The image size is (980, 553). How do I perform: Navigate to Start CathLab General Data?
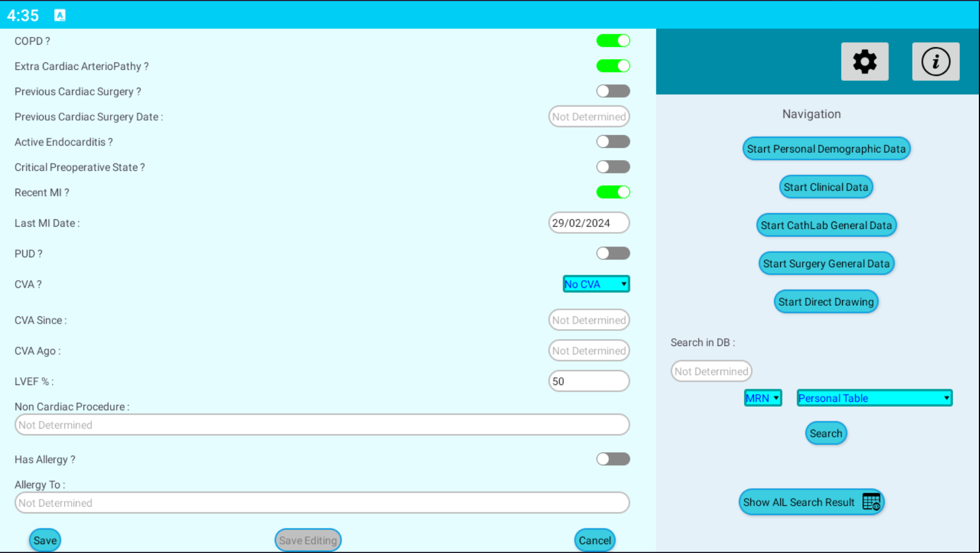[x=826, y=225]
